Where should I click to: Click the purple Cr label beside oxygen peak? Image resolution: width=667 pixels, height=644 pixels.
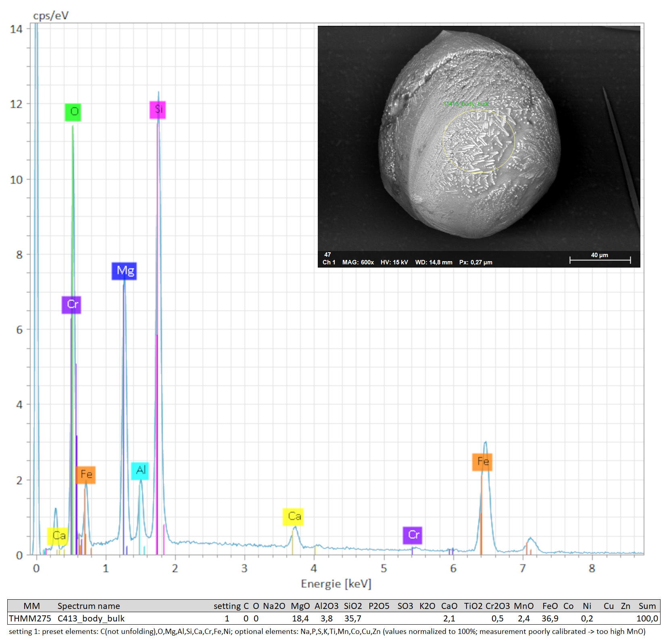pos(71,305)
